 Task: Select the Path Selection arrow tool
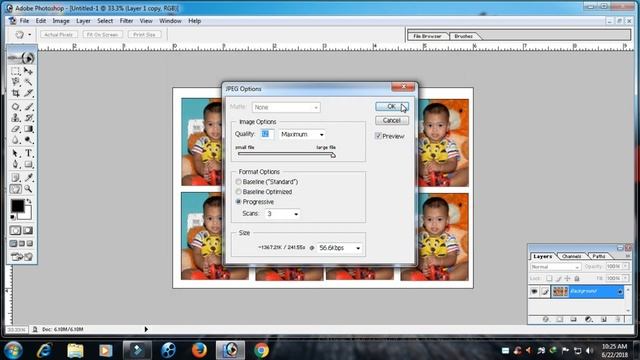tap(16, 153)
